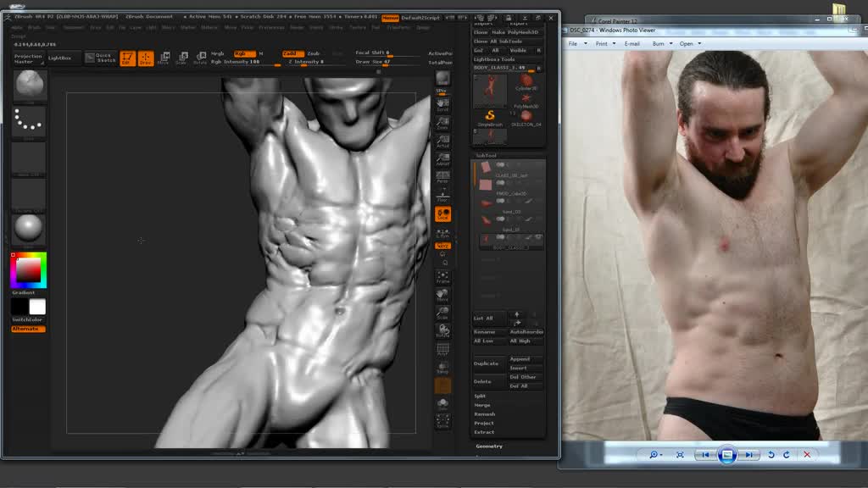Toggle the orange Local symmetry button
The width and height of the screenshot is (868, 488).
(x=442, y=214)
